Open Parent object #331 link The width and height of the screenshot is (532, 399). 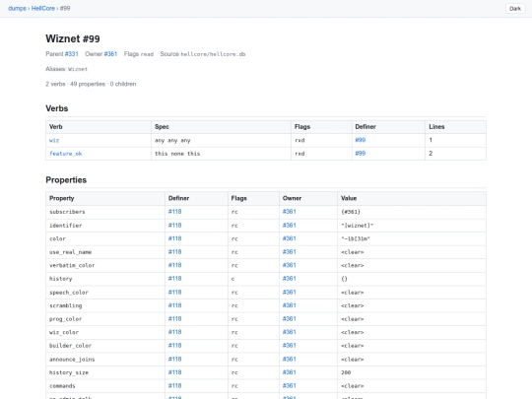72,54
